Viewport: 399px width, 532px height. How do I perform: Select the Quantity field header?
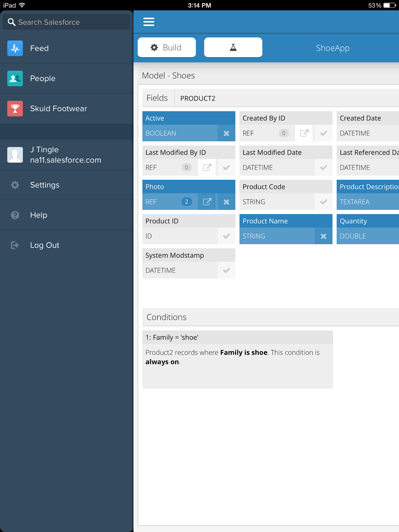(368, 221)
